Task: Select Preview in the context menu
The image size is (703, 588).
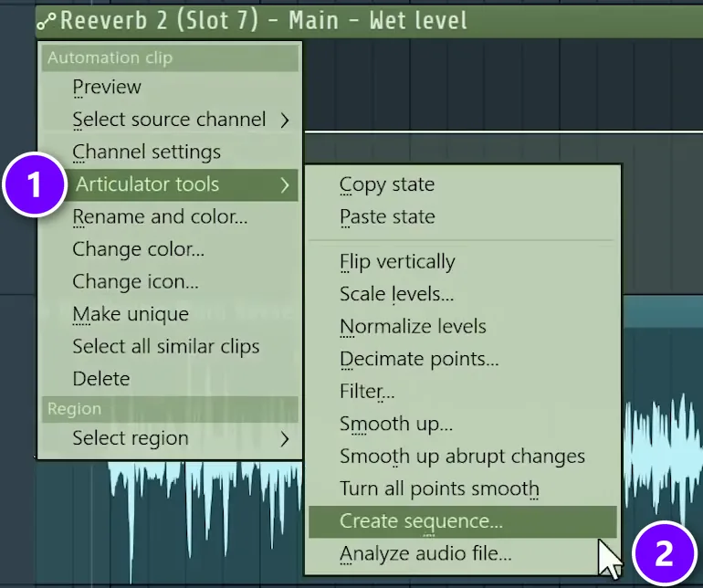Action: (170, 87)
